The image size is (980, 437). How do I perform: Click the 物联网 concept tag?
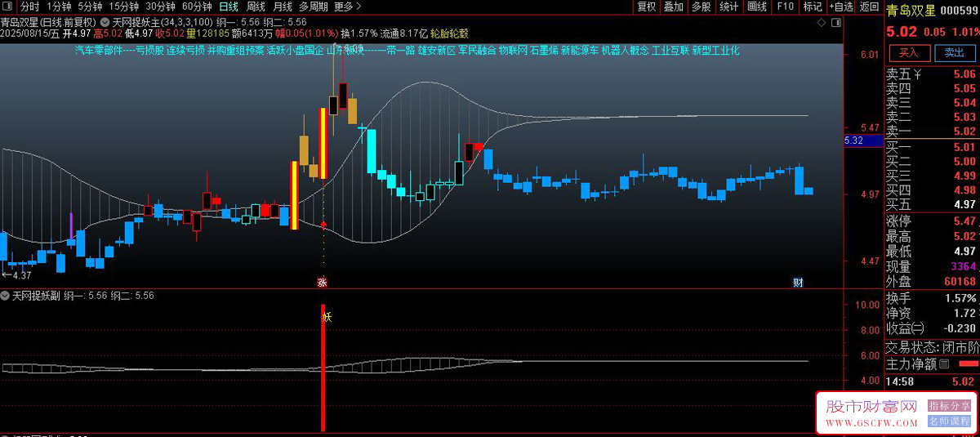pos(513,50)
